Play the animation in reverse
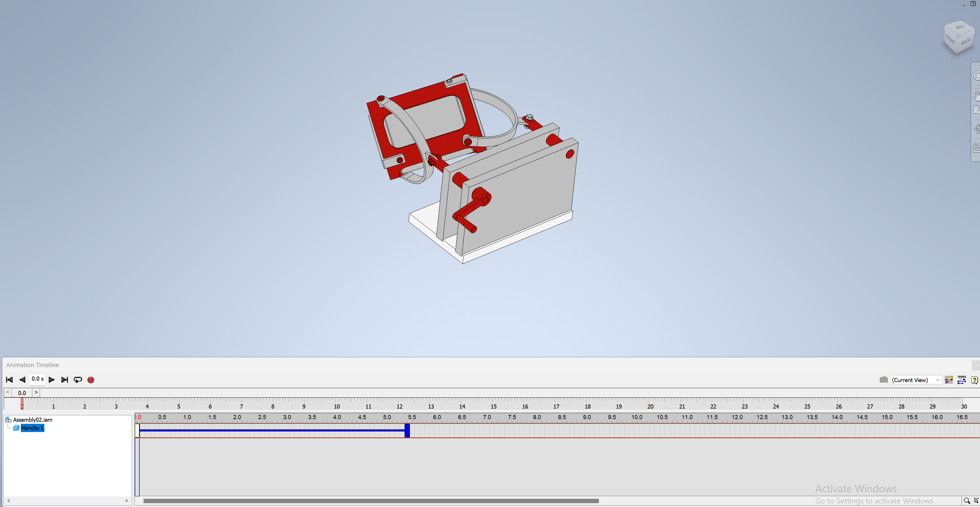Image resolution: width=980 pixels, height=507 pixels. (22, 379)
